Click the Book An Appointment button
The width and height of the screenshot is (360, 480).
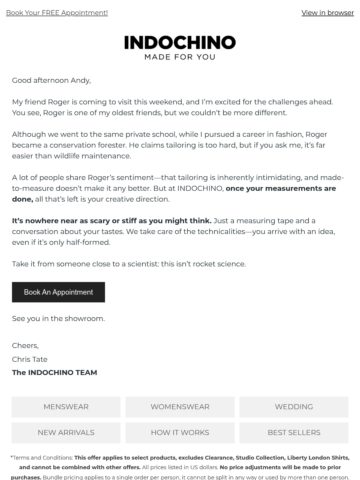coord(58,292)
